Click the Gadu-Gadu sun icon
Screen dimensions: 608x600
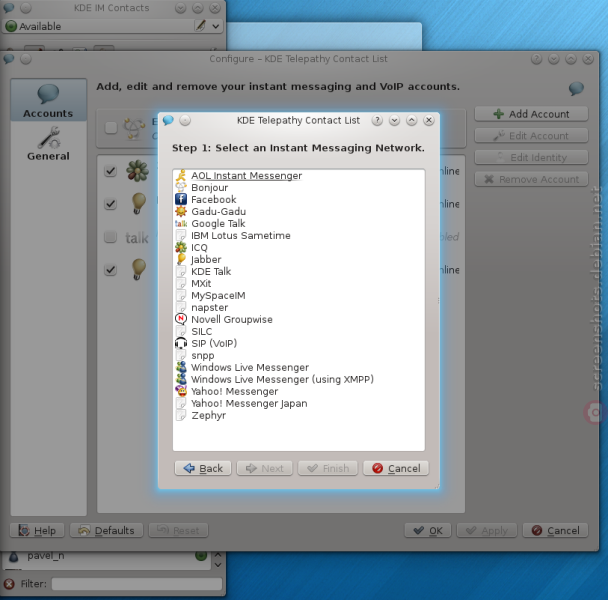point(181,211)
